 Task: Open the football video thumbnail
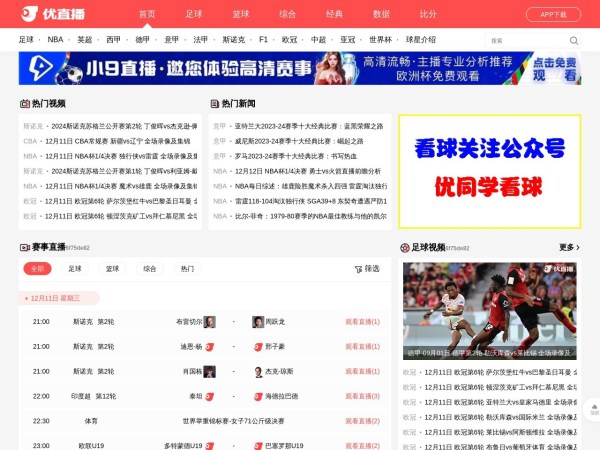(490, 310)
